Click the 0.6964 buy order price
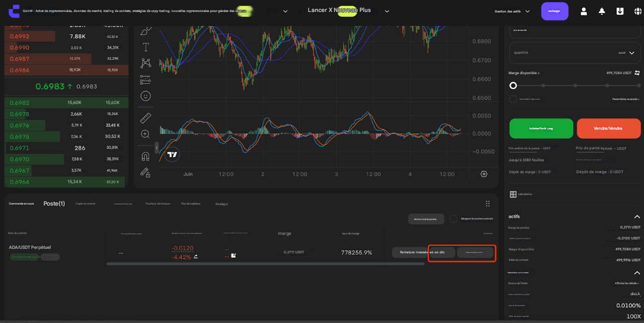 pyautogui.click(x=19, y=182)
